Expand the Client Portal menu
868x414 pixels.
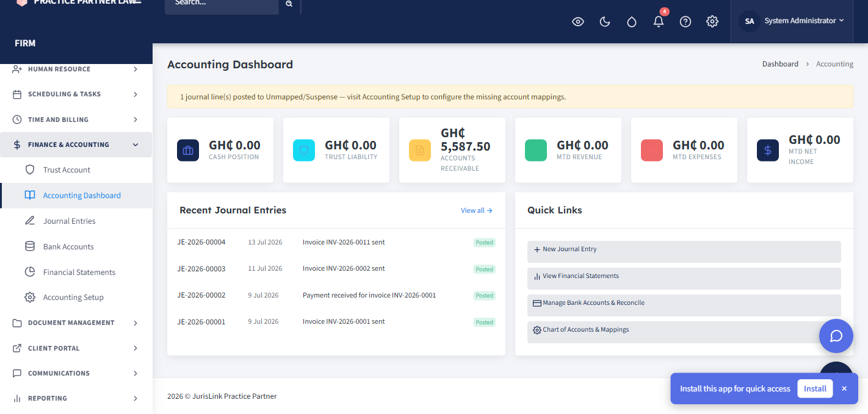(x=76, y=348)
